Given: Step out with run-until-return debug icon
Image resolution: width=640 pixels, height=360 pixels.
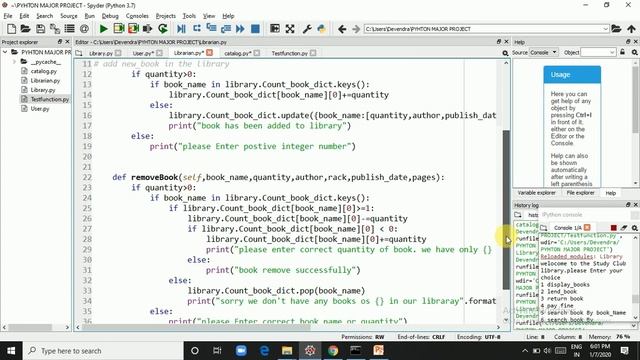Looking at the screenshot, I should tap(226, 29).
